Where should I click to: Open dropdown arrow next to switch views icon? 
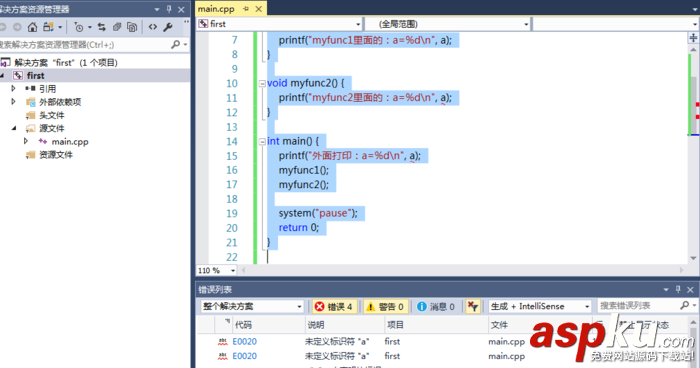click(60, 28)
